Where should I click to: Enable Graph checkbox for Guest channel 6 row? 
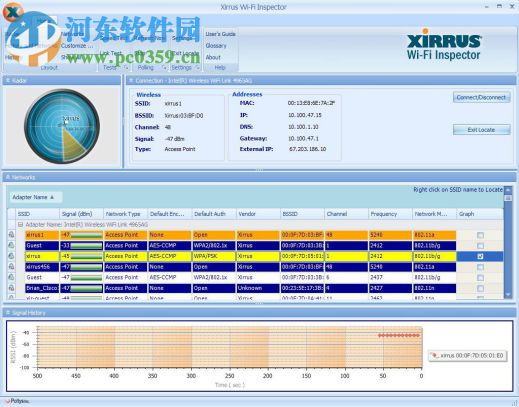point(480,278)
